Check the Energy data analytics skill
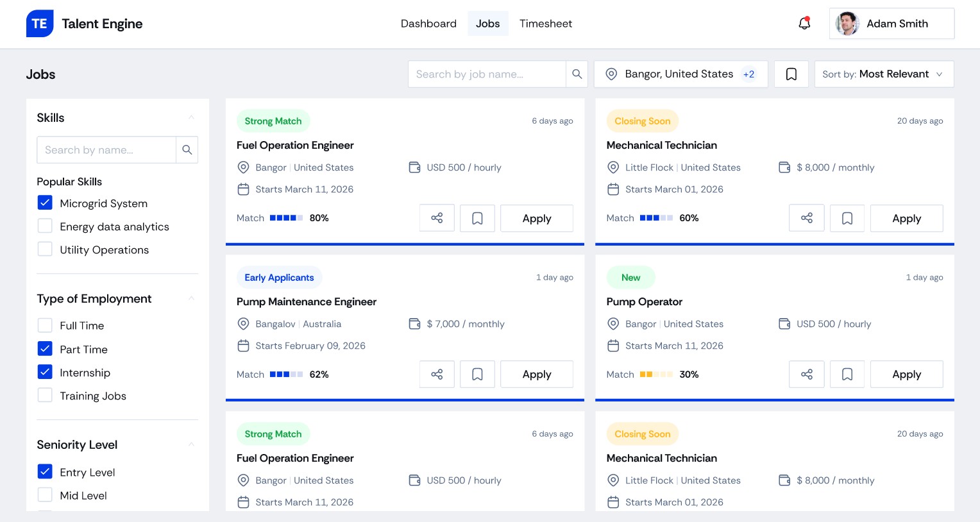Screen dimensions: 980x522 [45, 226]
